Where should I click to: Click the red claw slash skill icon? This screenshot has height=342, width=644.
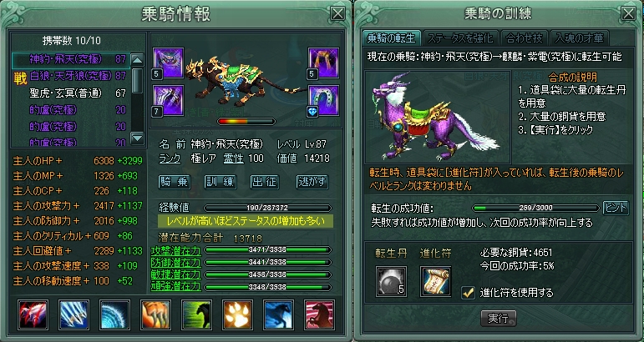pos(33,314)
